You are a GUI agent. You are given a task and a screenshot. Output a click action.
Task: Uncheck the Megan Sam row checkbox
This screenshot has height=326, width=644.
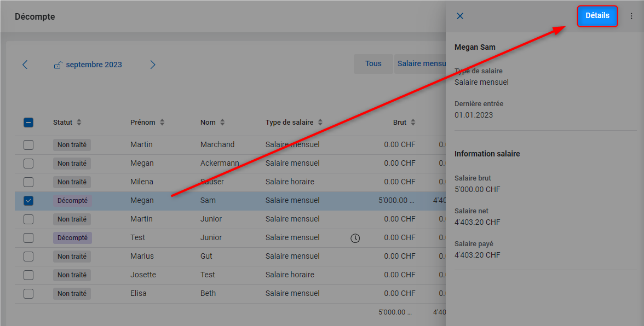pos(28,201)
